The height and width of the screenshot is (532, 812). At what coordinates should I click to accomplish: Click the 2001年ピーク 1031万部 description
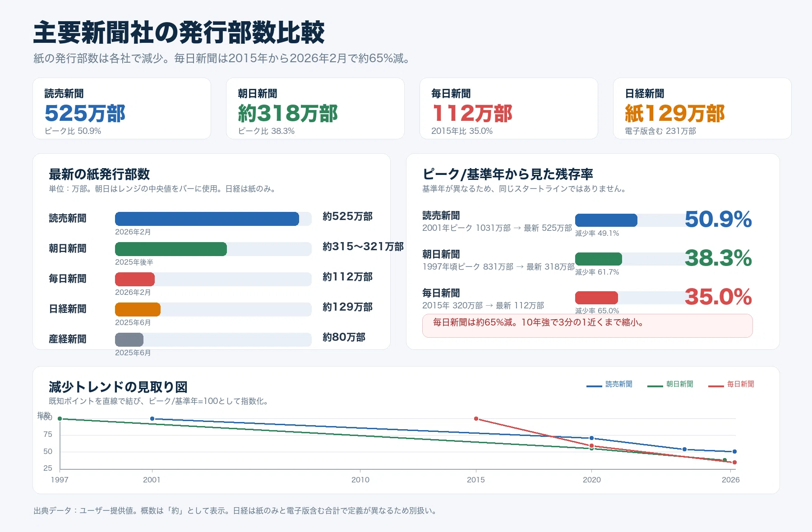pyautogui.click(x=497, y=228)
